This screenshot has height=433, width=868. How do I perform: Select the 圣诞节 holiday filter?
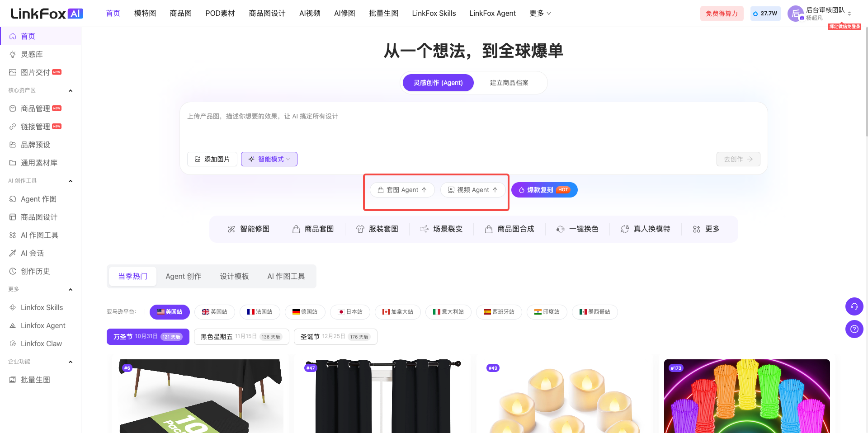coord(335,337)
